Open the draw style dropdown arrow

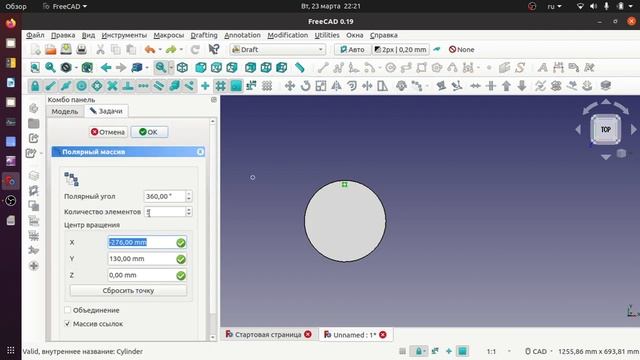(77, 67)
